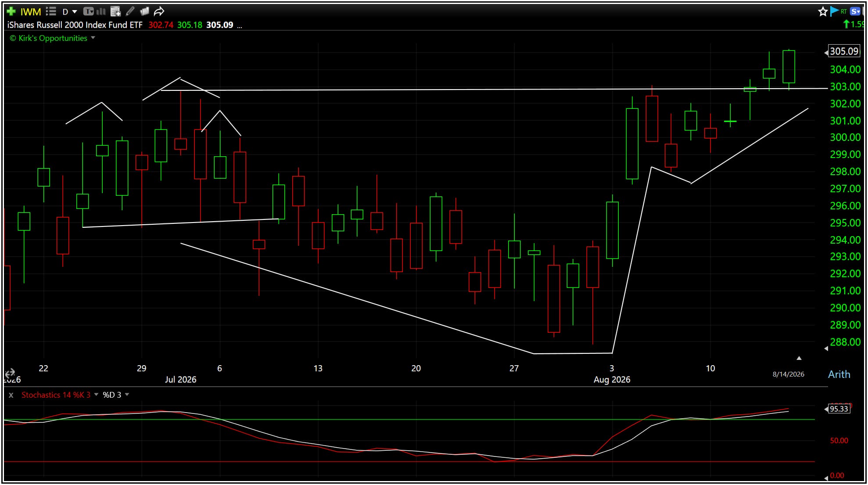Click the 8/14/2026 date label
Image resolution: width=868 pixels, height=485 pixels.
tap(788, 374)
